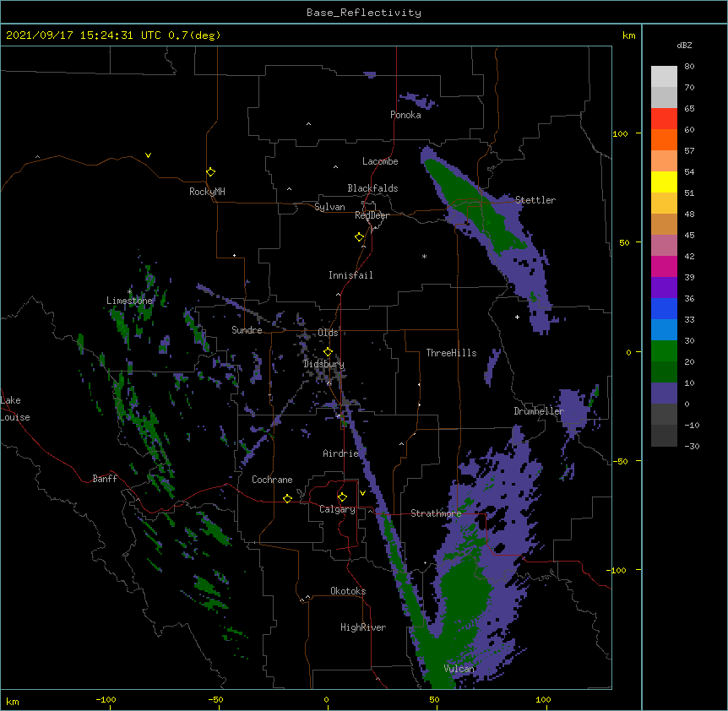This screenshot has width=728, height=711.
Task: Click the HighRiver label
Action: [363, 627]
